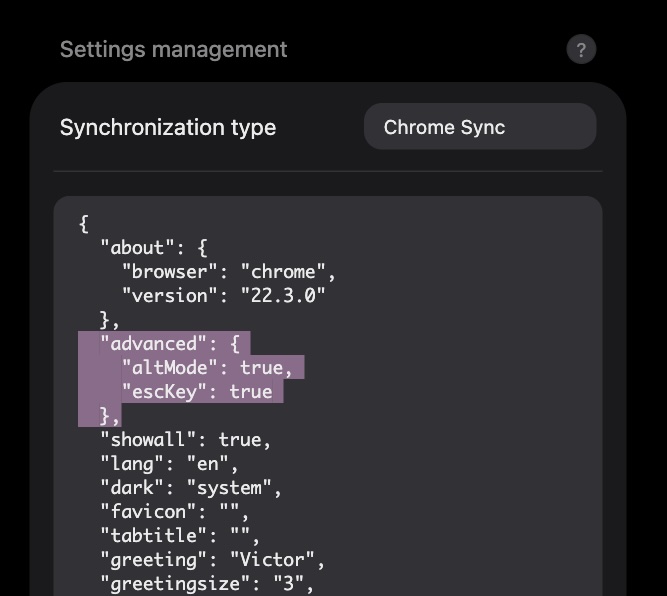Click the "dark": "system" line
667x596 pixels.
(x=191, y=488)
